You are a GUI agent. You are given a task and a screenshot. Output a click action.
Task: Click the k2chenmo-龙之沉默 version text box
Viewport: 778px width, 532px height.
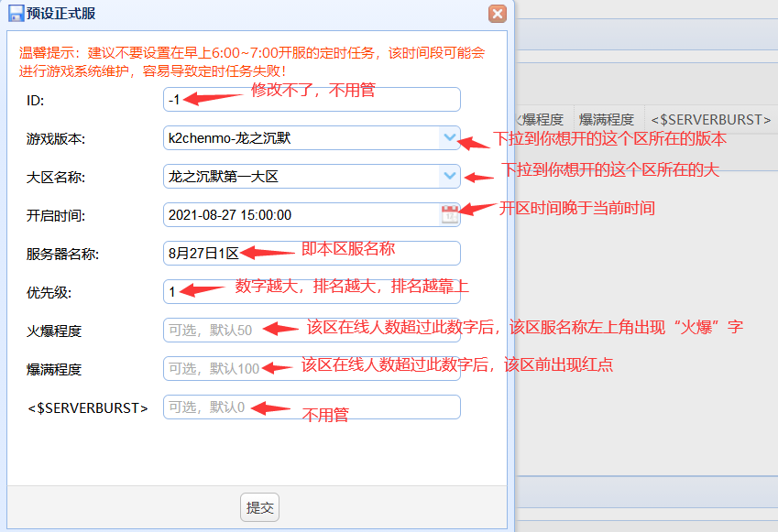pos(301,137)
